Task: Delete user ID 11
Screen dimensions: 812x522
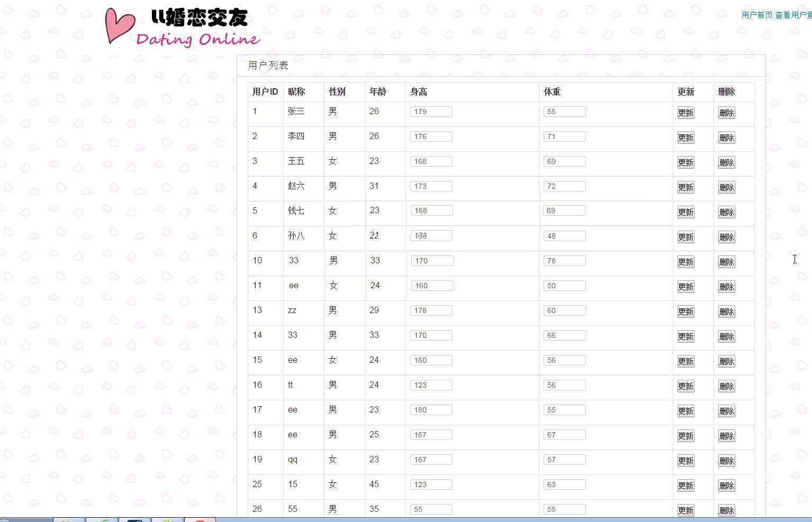Action: coord(726,287)
